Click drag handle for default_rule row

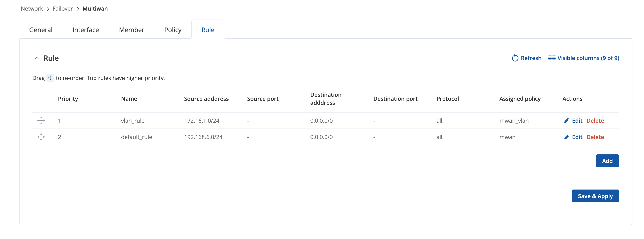[x=41, y=137]
